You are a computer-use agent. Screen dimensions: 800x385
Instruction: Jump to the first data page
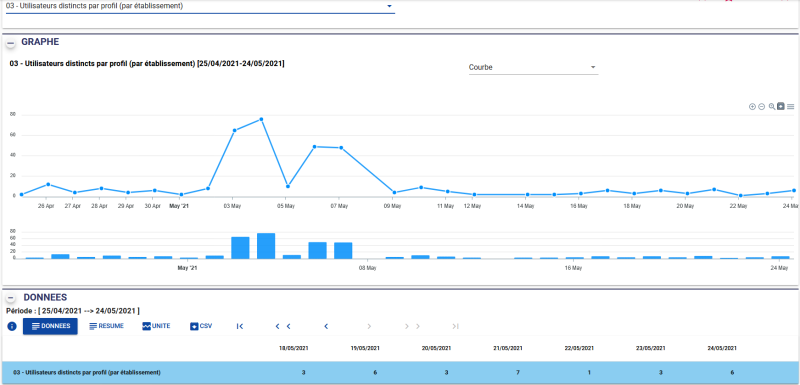[240, 326]
